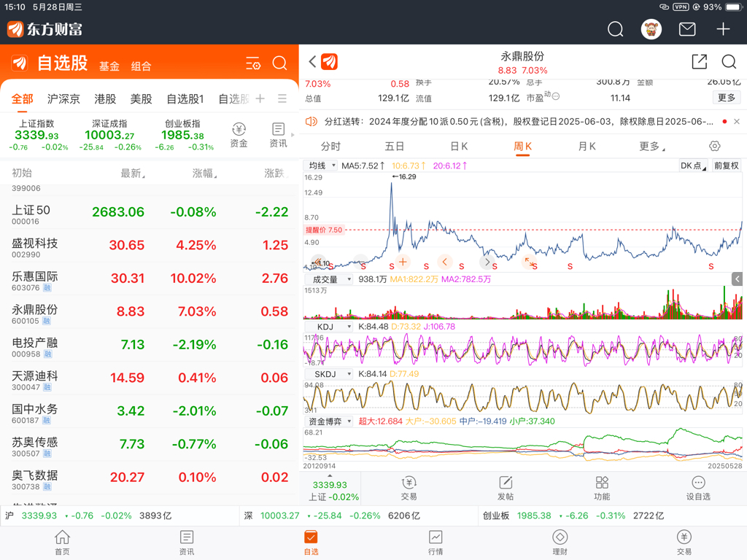
Task: Open the user avatar profile
Action: click(x=651, y=29)
